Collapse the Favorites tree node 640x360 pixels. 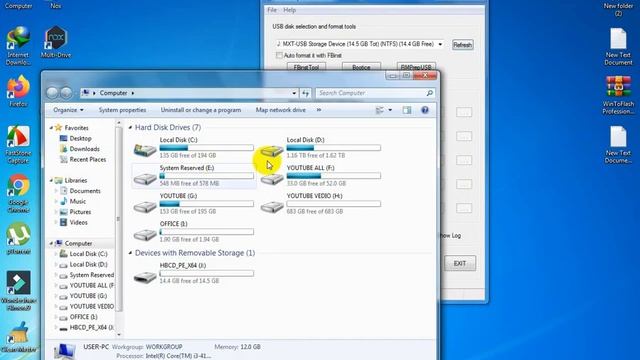tap(51, 128)
